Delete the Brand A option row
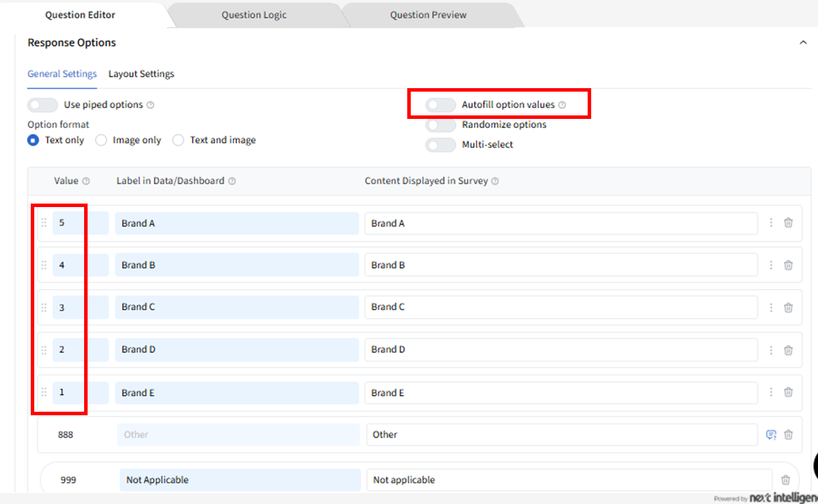818x504 pixels. (x=788, y=223)
